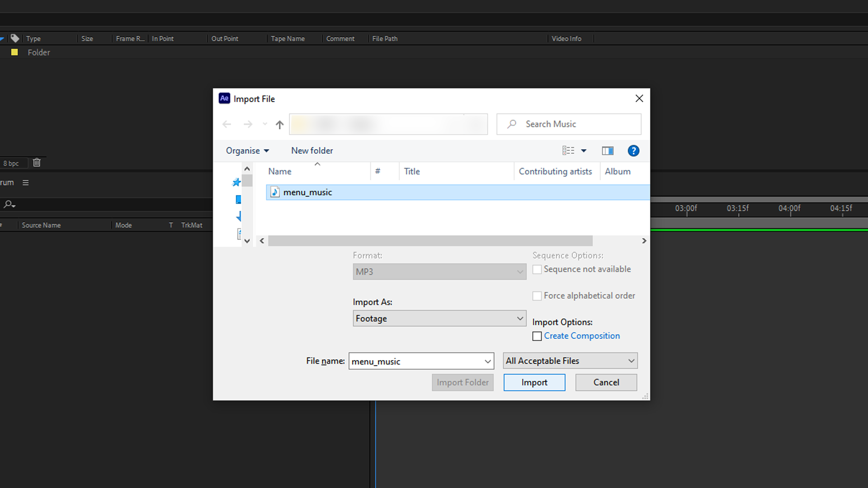
Task: Click the 04:00f mark on time ruler
Action: (x=789, y=208)
